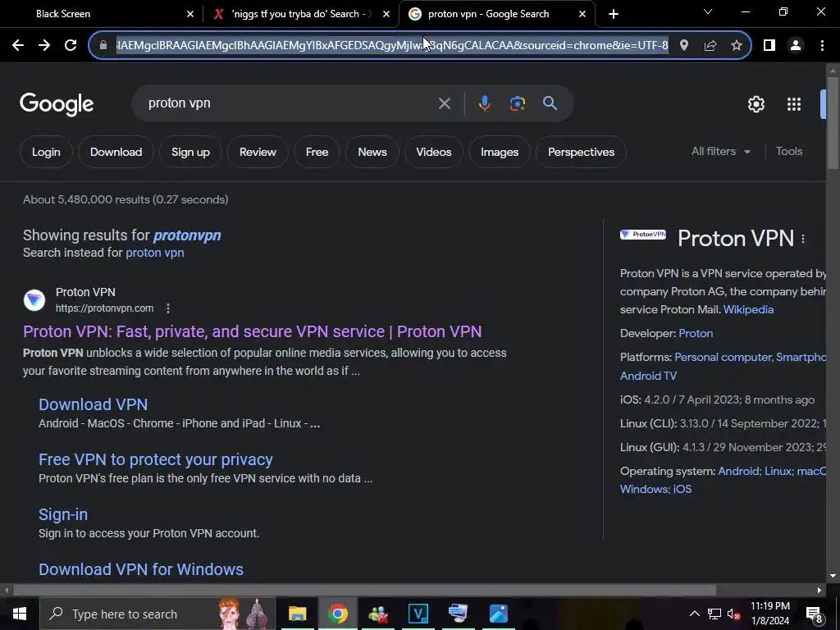Open File Explorer on taskbar

coord(297,614)
